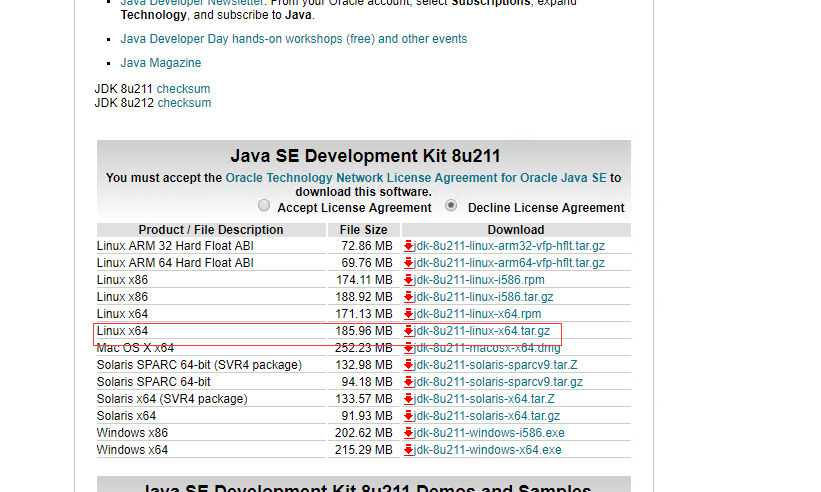Download jdk-8u211-linux-x64.tar.gz file link

tap(482, 331)
